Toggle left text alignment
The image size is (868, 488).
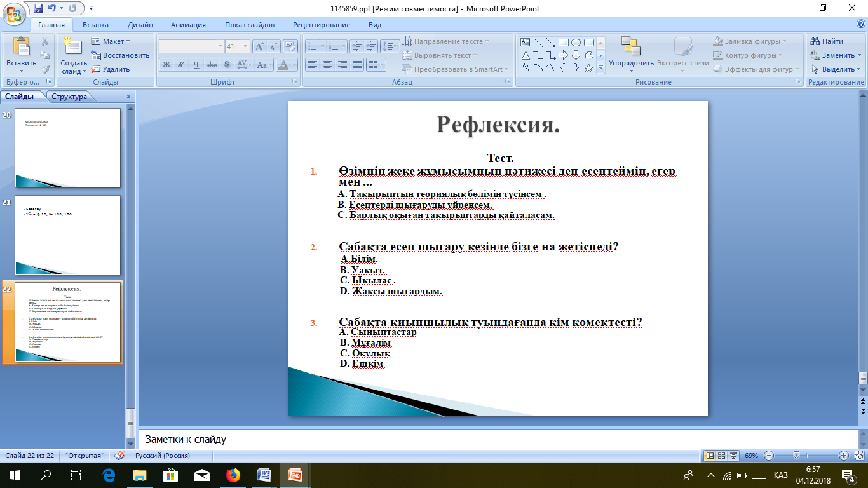(x=312, y=64)
